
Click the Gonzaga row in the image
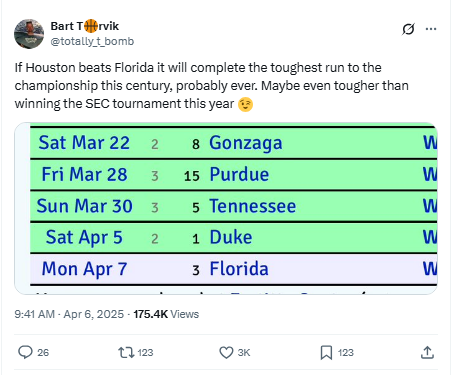point(234,143)
